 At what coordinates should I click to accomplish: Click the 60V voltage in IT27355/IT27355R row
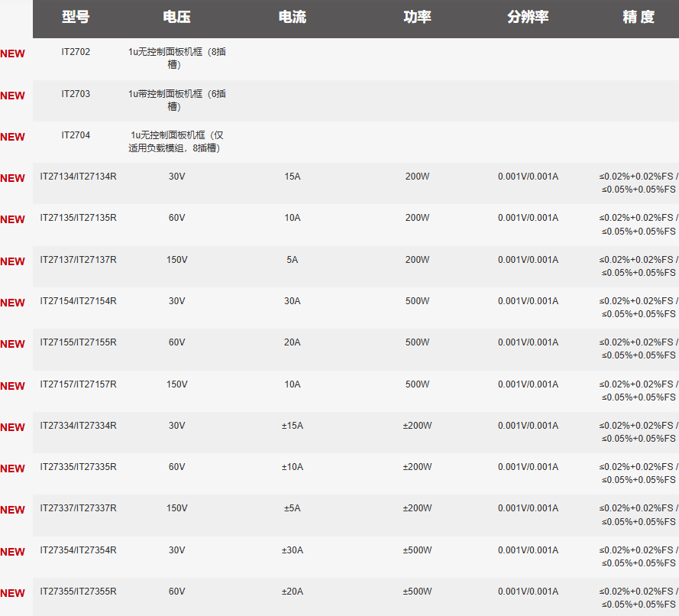coord(176,592)
